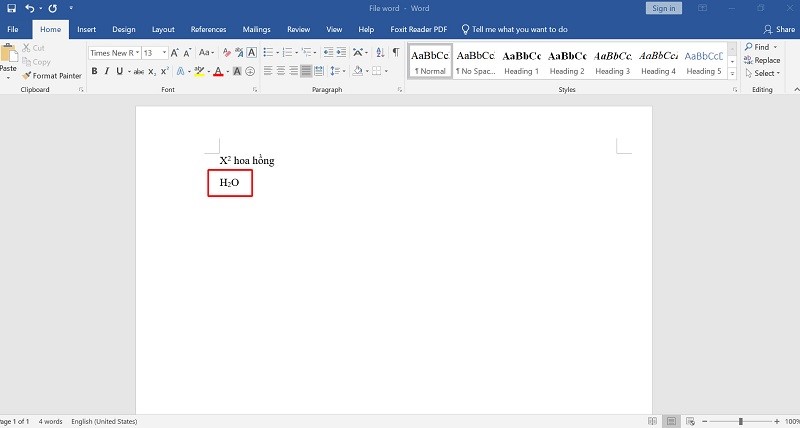Switch to the Review tab
Screen dimensions: 800x428
tap(298, 30)
